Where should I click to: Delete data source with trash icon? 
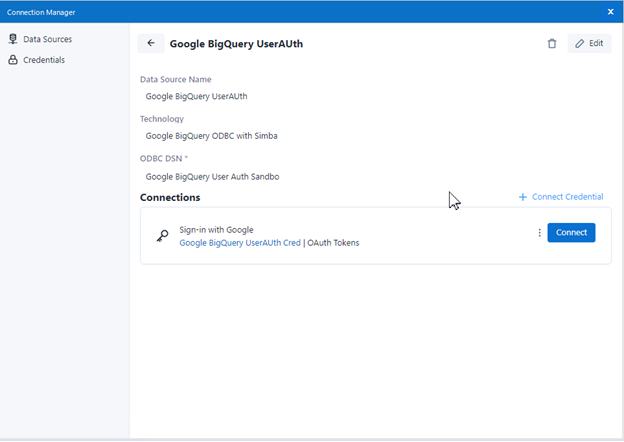552,43
